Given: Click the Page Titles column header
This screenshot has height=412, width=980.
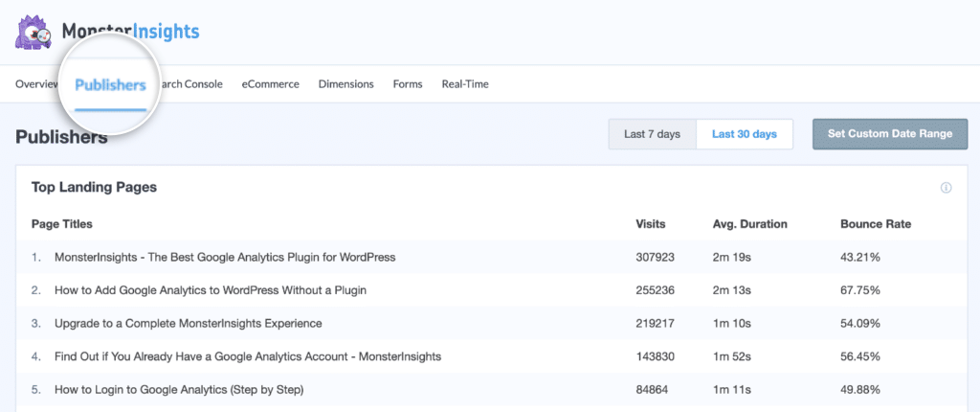Looking at the screenshot, I should (62, 223).
